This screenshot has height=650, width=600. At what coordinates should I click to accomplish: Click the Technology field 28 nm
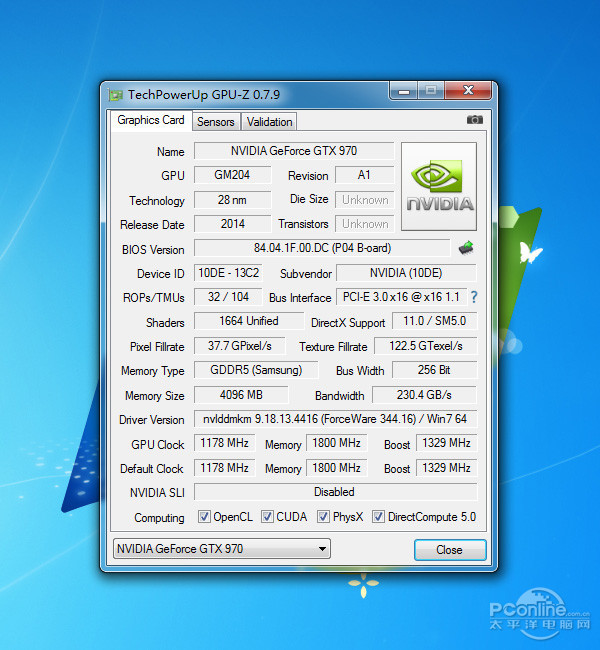[233, 200]
